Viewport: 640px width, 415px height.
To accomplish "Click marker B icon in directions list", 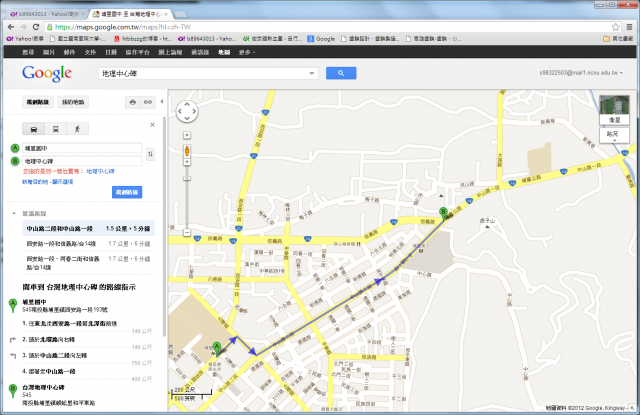I will [13, 391].
